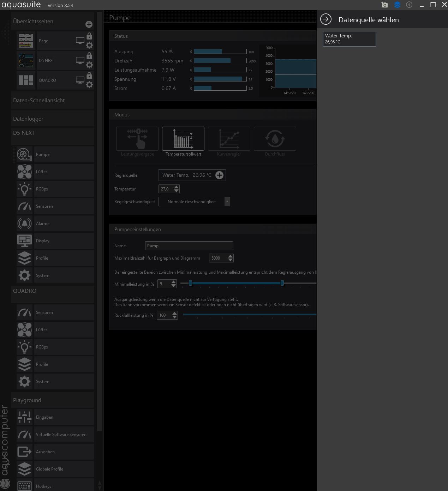The width and height of the screenshot is (448, 491).
Task: Click the pump Name input field
Action: (189, 246)
